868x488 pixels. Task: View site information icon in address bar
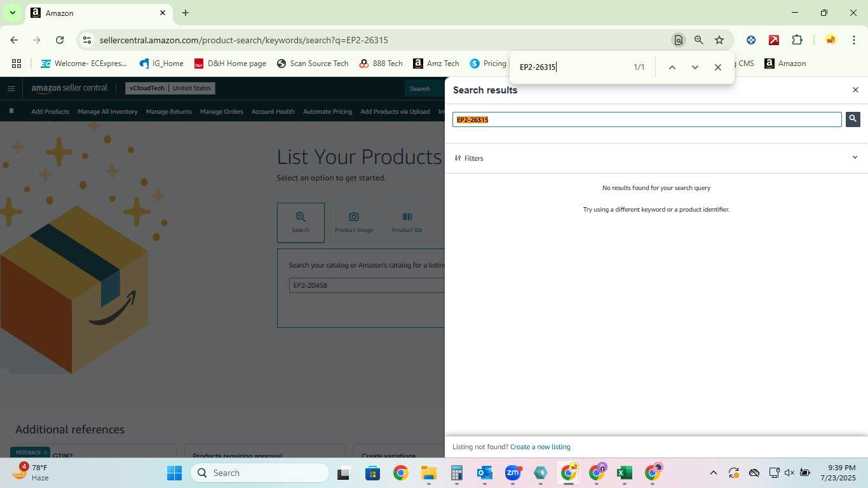click(x=86, y=40)
